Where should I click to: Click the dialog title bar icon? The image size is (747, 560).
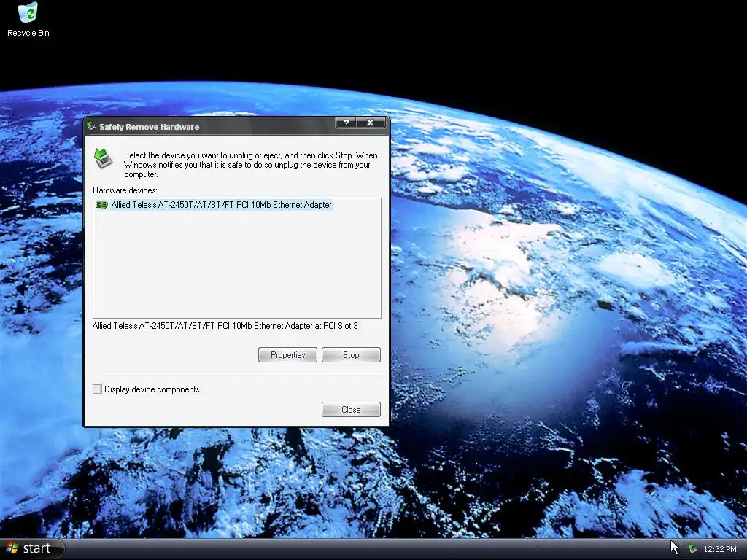click(90, 126)
